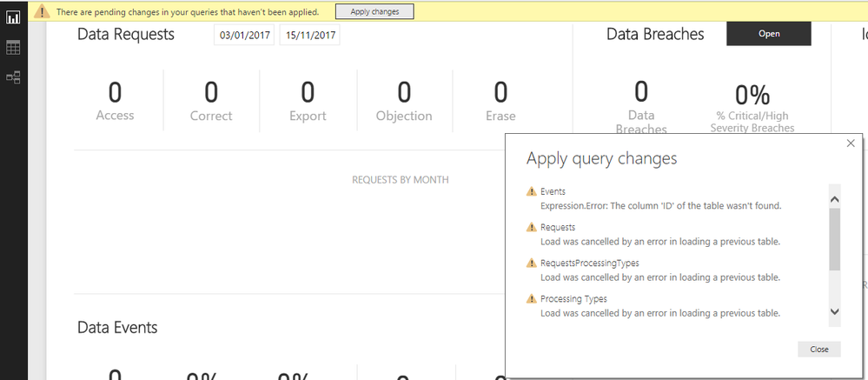This screenshot has height=380, width=868.
Task: Click the pending changes notification text
Action: (x=188, y=11)
